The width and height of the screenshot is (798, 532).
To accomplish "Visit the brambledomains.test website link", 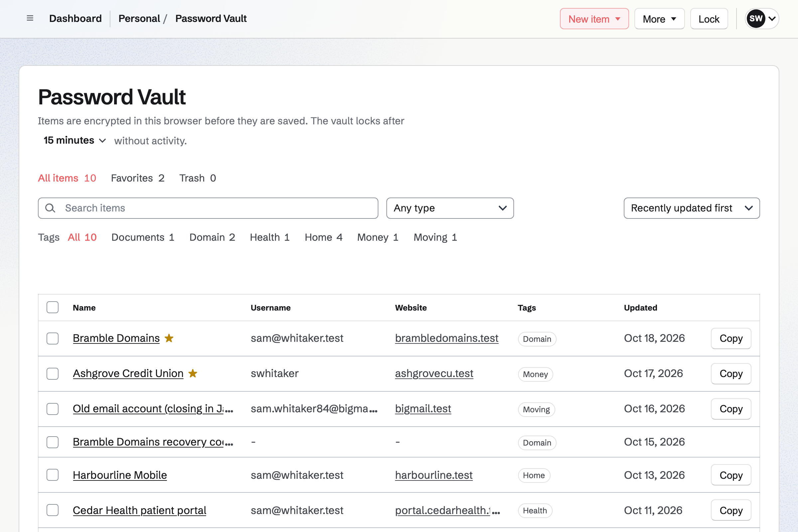I will tap(447, 338).
